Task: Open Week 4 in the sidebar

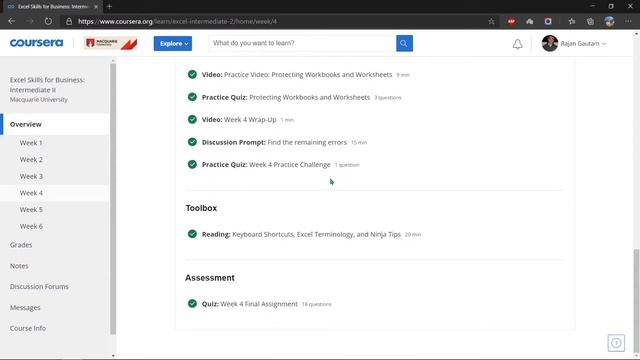Action: tap(31, 193)
